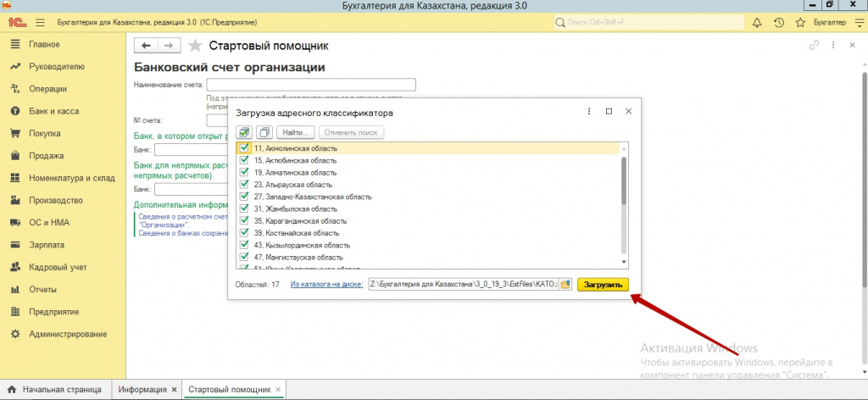Check all regions toolbar icon
Image resolution: width=868 pixels, height=400 pixels.
(245, 133)
